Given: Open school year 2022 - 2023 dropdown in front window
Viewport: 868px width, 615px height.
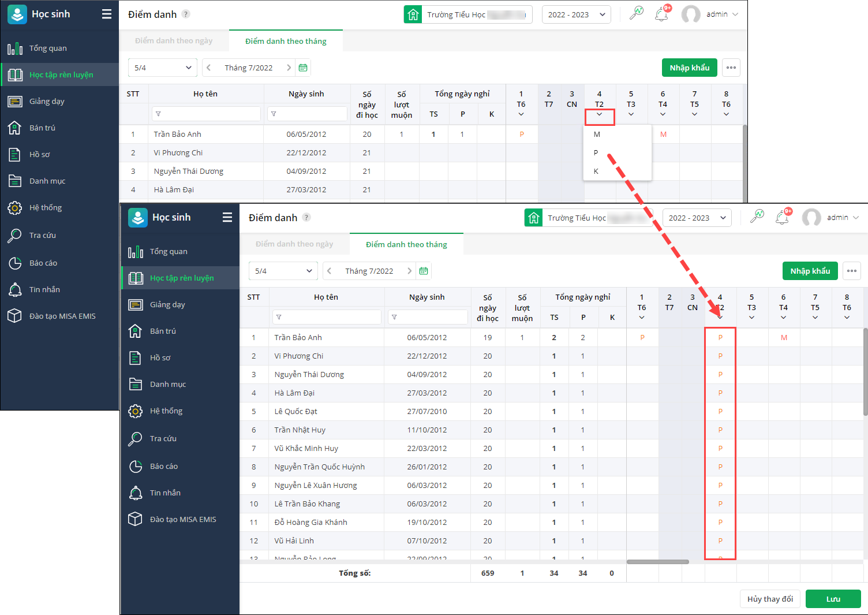Looking at the screenshot, I should pyautogui.click(x=697, y=218).
